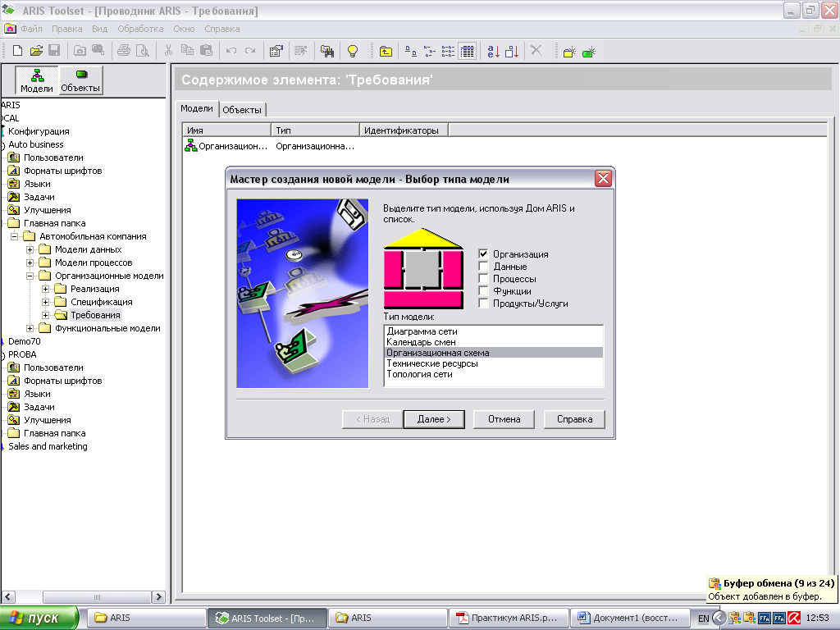The width and height of the screenshot is (840, 630).
Task: Click the yellow roof of the ARIS house
Action: (x=422, y=239)
